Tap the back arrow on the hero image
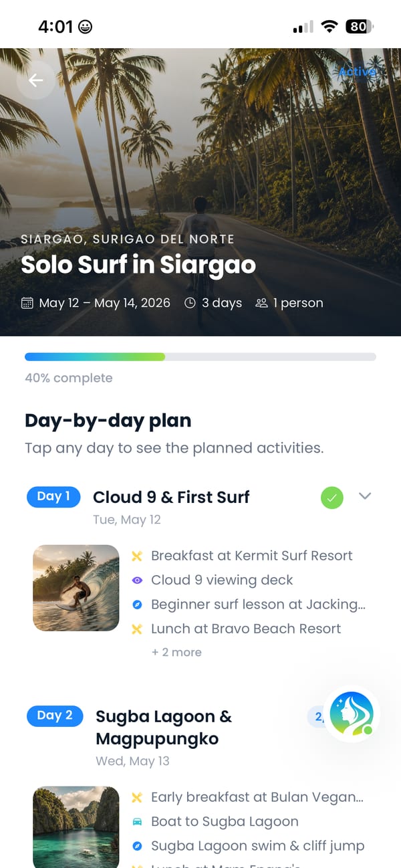This screenshot has height=868, width=401. [x=35, y=80]
